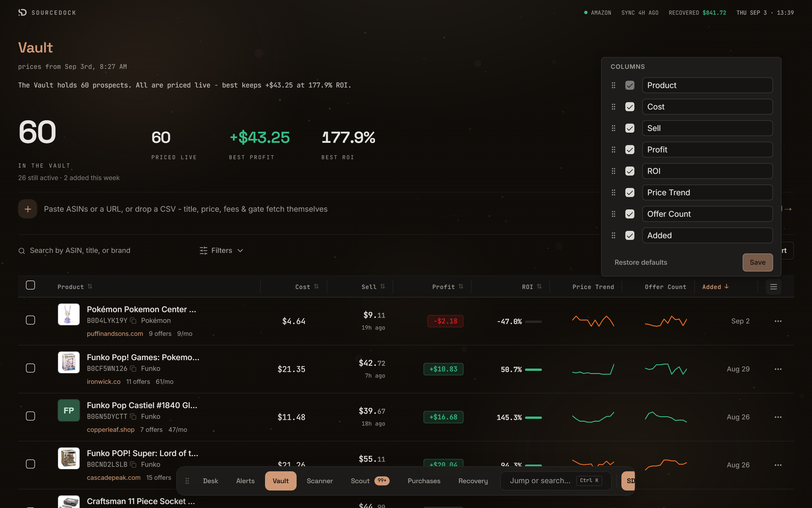Grab the drag handle for Profit column
This screenshot has width=812, height=508.
point(613,150)
